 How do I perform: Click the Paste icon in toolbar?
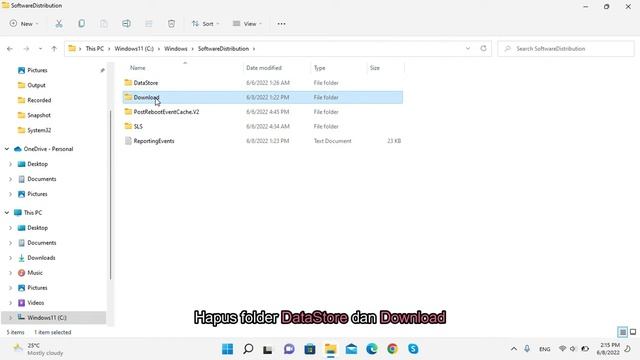pyautogui.click(x=104, y=24)
